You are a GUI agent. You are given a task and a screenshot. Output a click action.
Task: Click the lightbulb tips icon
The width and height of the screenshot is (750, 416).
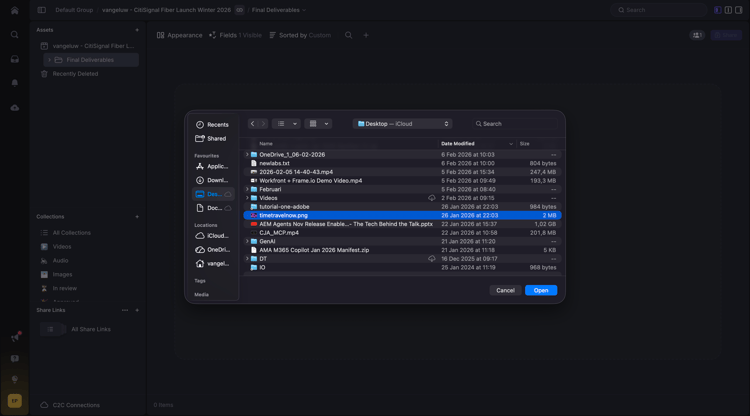pos(14,379)
